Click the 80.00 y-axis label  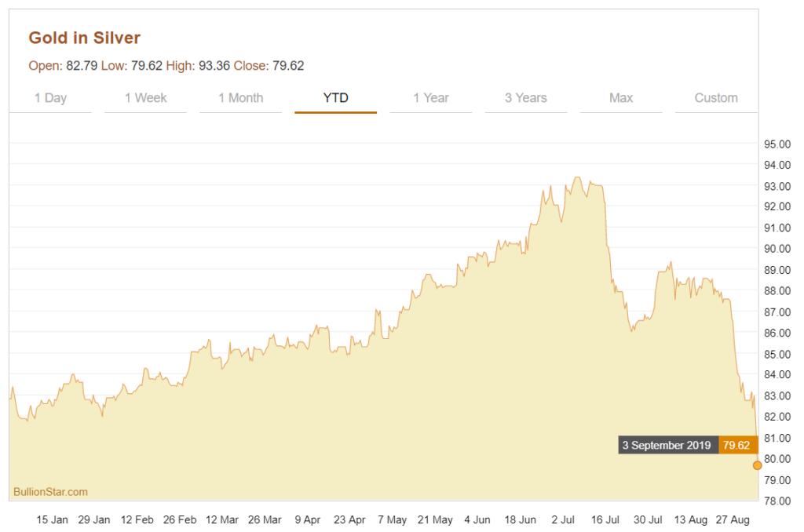[x=777, y=459]
